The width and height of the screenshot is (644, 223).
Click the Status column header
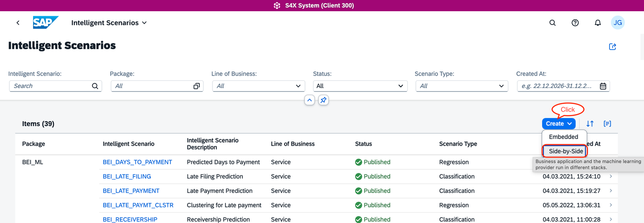(x=364, y=144)
